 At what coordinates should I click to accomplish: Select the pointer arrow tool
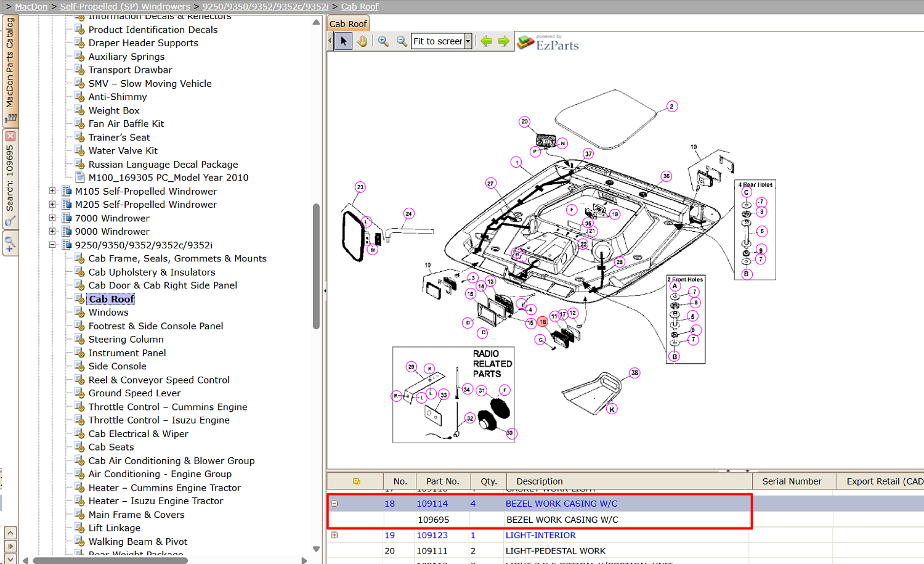[344, 41]
